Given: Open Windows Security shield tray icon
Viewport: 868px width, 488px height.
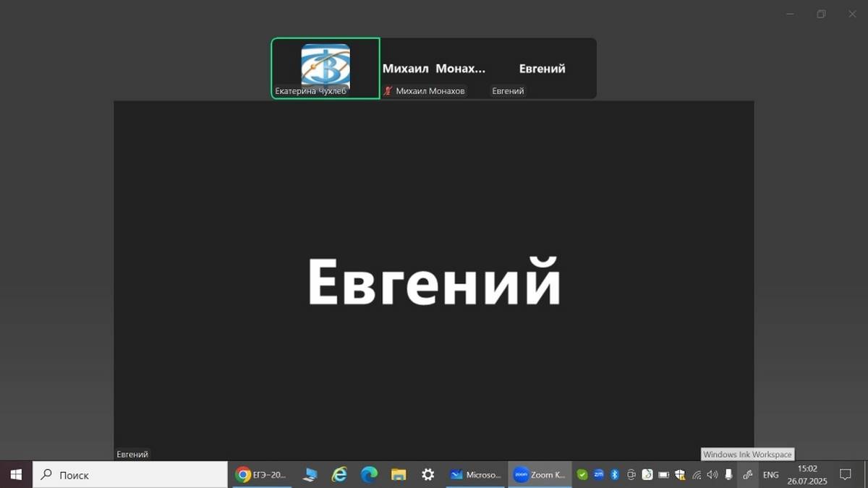Looking at the screenshot, I should (680, 475).
